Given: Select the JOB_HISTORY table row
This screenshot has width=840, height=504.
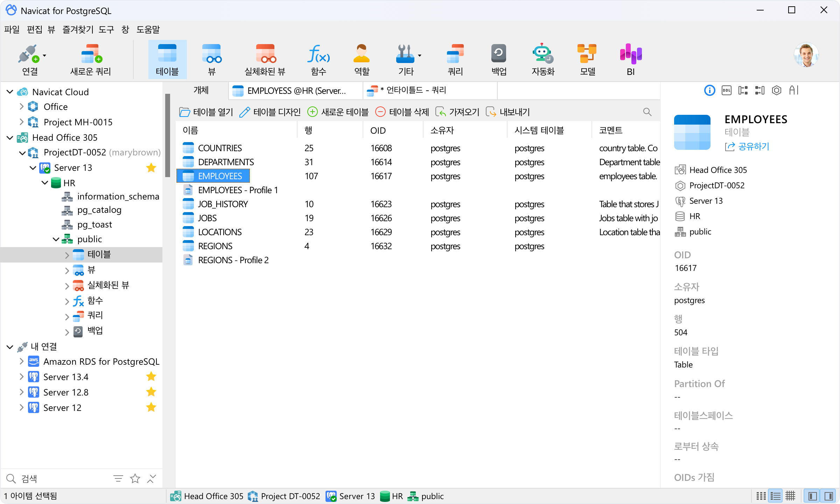Looking at the screenshot, I should [418, 204].
